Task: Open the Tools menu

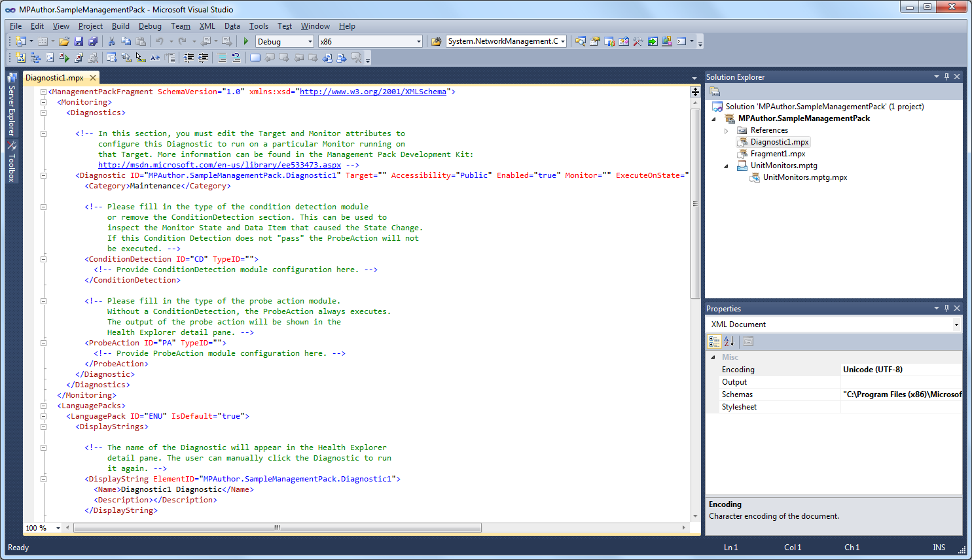Action: [x=259, y=26]
